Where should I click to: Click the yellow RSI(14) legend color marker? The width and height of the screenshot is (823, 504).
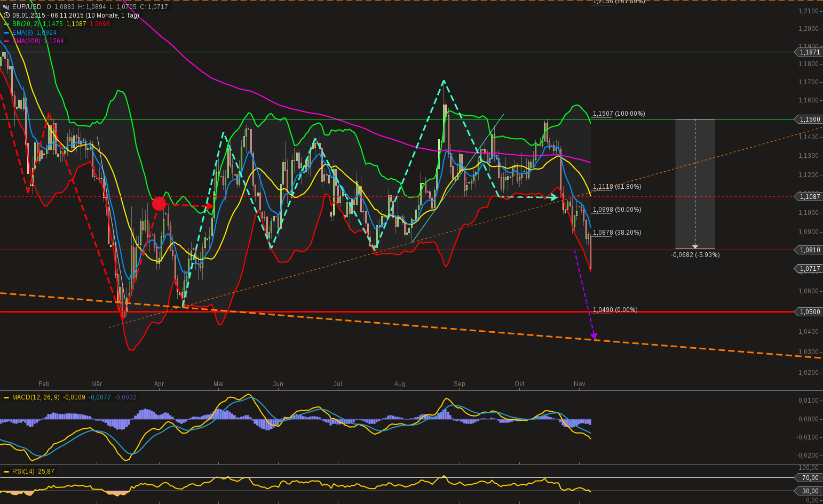pyautogui.click(x=6, y=471)
